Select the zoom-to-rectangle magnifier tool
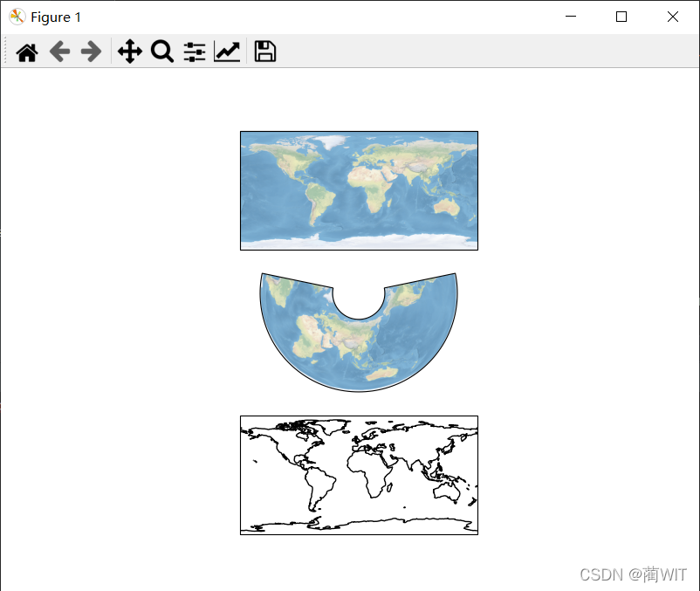This screenshot has width=700, height=591. (x=162, y=52)
